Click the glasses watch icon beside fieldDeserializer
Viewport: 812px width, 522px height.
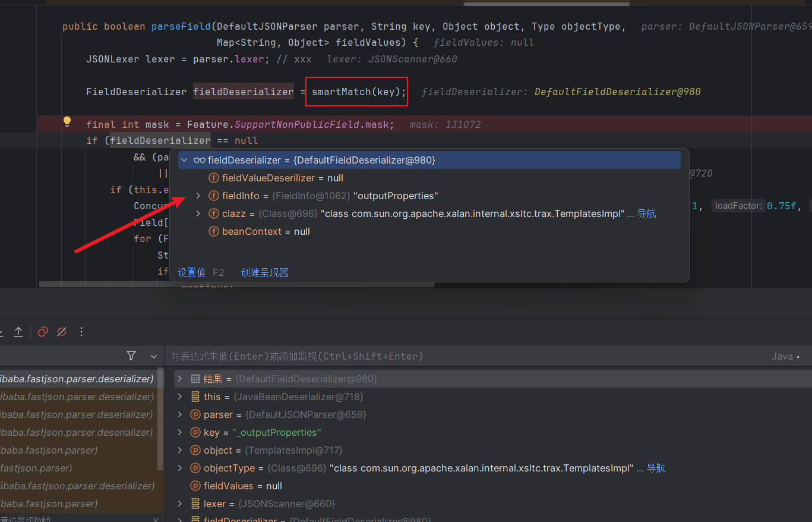pyautogui.click(x=200, y=160)
